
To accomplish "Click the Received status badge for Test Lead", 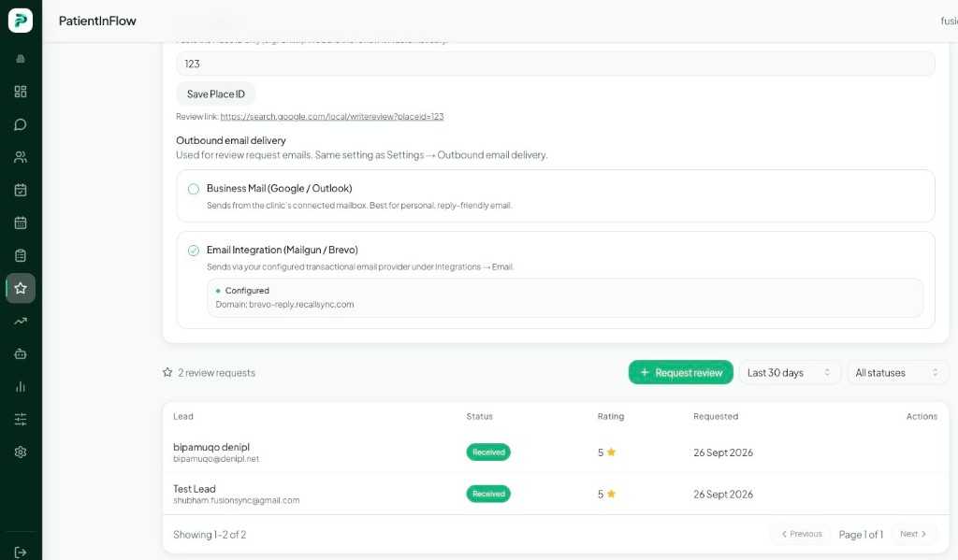I will (x=488, y=494).
